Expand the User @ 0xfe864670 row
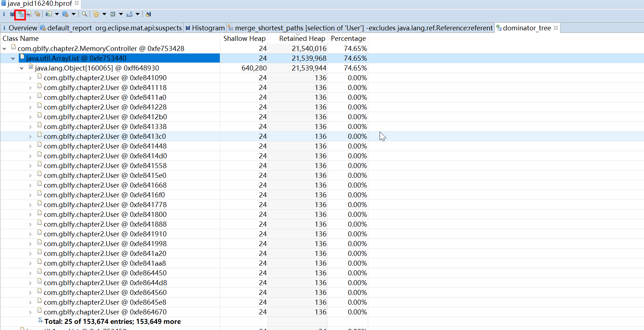This screenshot has height=330, width=644. [x=30, y=312]
